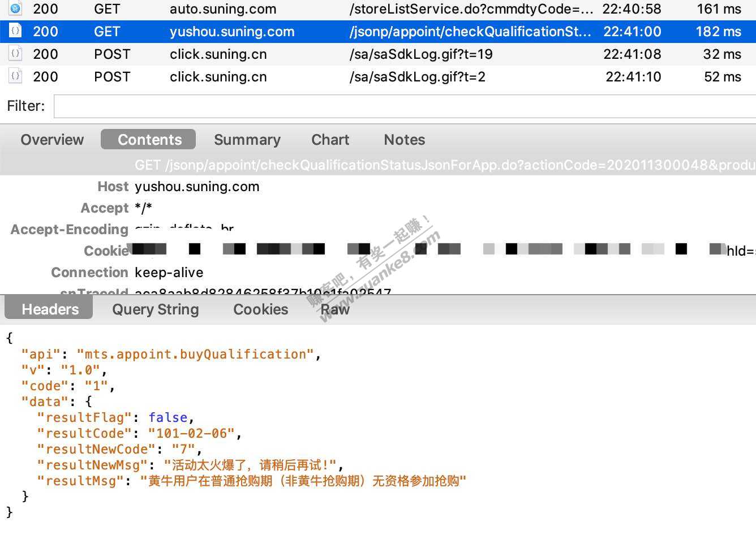
Task: Click the /sa/saSdkLog.gif?t=19 path
Action: click(421, 54)
